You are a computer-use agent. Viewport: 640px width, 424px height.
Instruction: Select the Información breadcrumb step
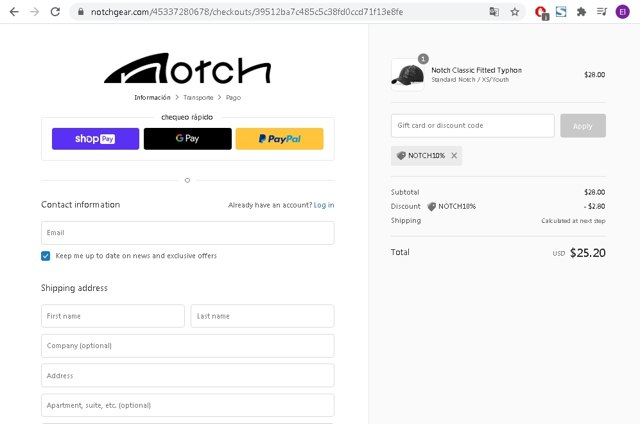pyautogui.click(x=152, y=98)
